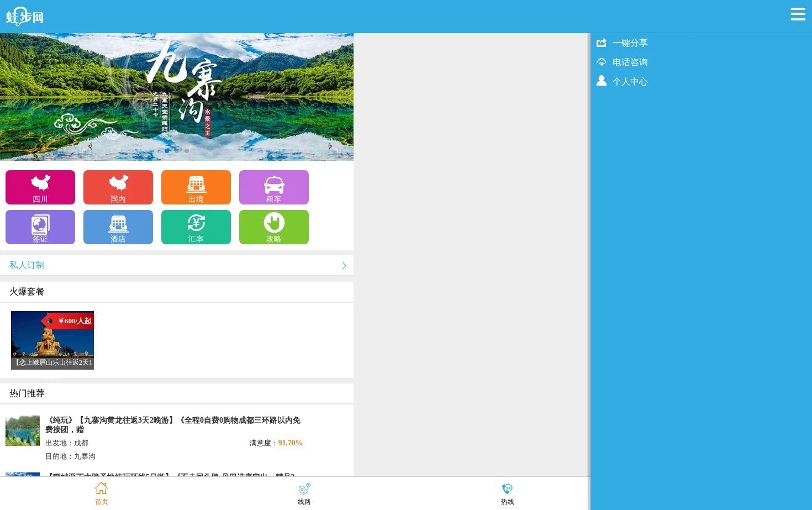Click the 满意度 91.70% rating text
Viewport: 812px width, 510px height.
(276, 443)
